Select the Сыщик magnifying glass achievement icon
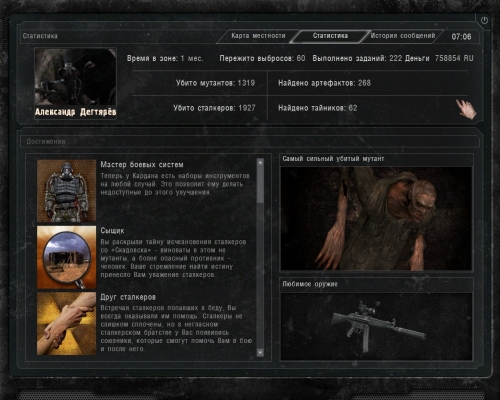The height and width of the screenshot is (400, 500). click(x=66, y=257)
